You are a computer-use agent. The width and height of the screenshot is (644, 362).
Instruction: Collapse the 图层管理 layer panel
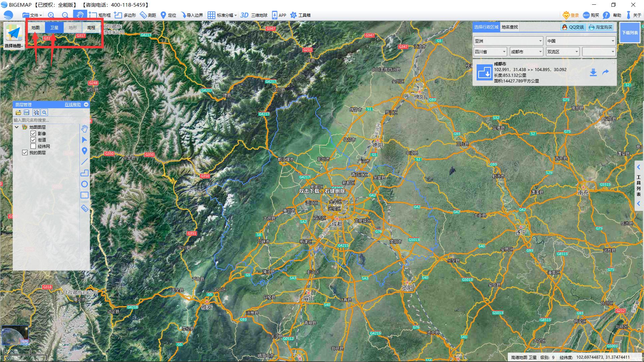pyautogui.click(x=86, y=105)
